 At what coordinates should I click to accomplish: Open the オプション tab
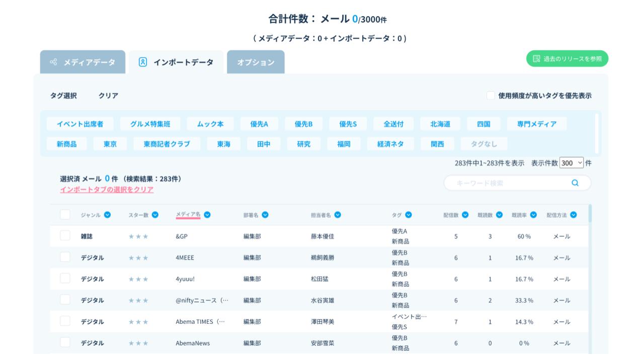tap(256, 62)
